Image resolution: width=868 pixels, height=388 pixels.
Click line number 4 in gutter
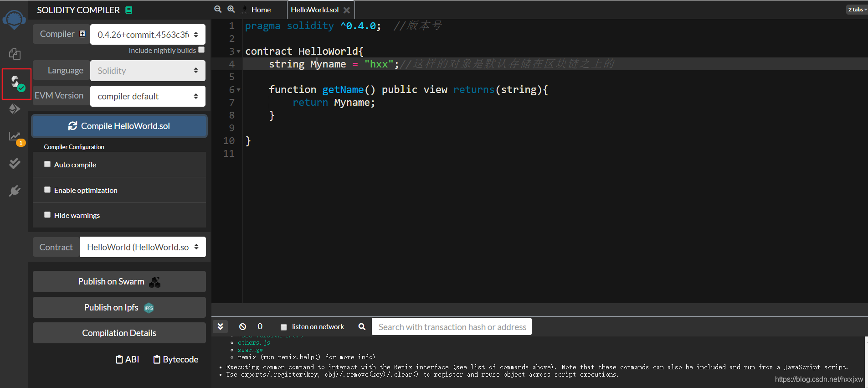tap(232, 64)
